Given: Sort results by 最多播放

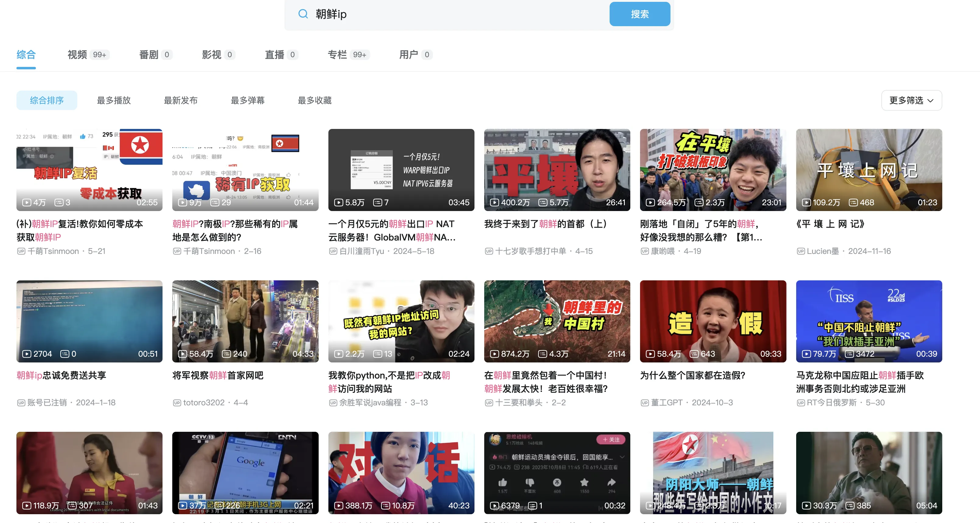Looking at the screenshot, I should coord(114,100).
